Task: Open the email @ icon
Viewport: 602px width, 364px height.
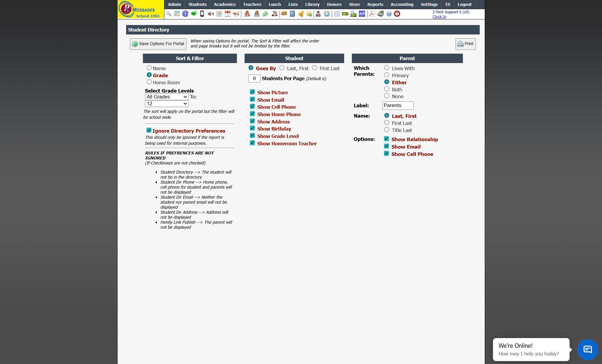Action: click(185, 14)
